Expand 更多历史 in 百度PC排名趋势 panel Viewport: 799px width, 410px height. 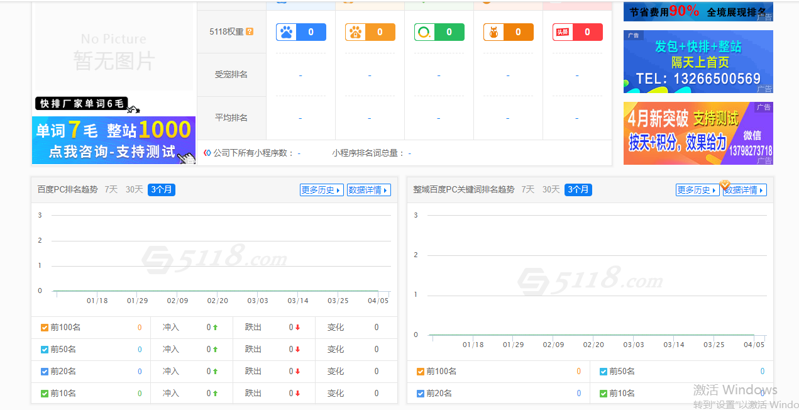click(x=321, y=190)
